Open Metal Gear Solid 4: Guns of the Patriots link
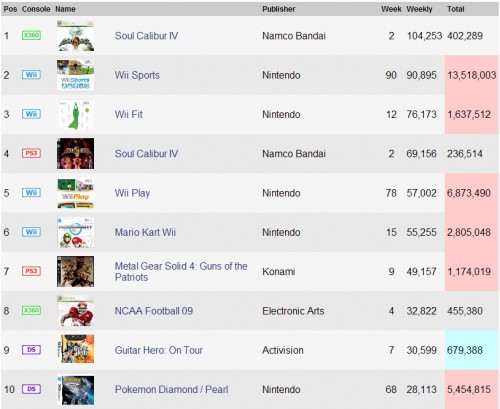Viewport: 500px width, 409px height. pos(181,272)
